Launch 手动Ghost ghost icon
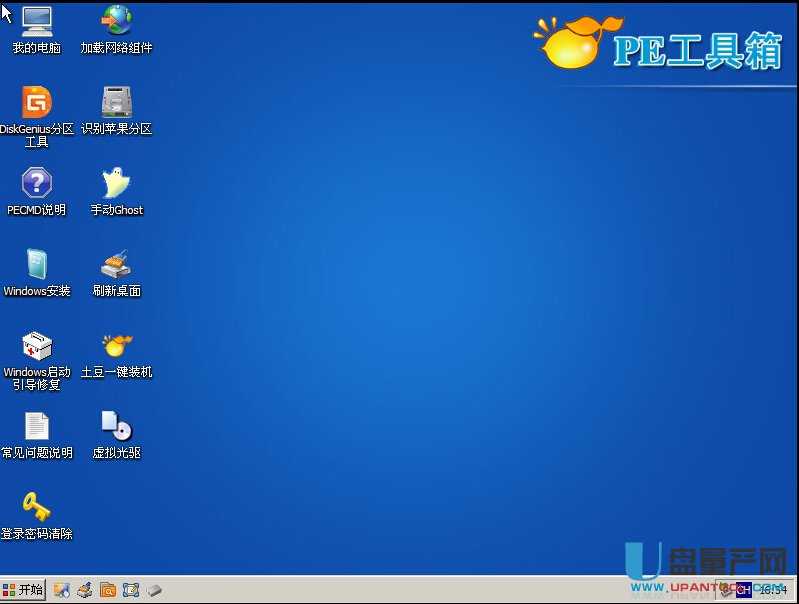This screenshot has width=799, height=604. coord(117,184)
